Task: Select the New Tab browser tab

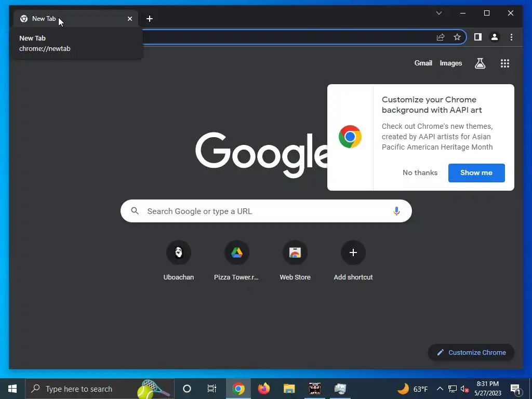Action: (76, 19)
